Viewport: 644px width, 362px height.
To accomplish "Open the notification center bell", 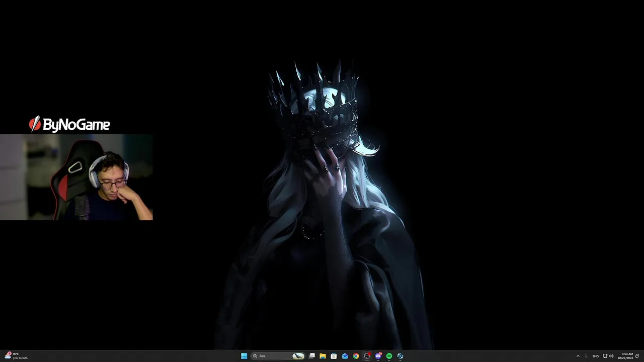I will click(637, 356).
